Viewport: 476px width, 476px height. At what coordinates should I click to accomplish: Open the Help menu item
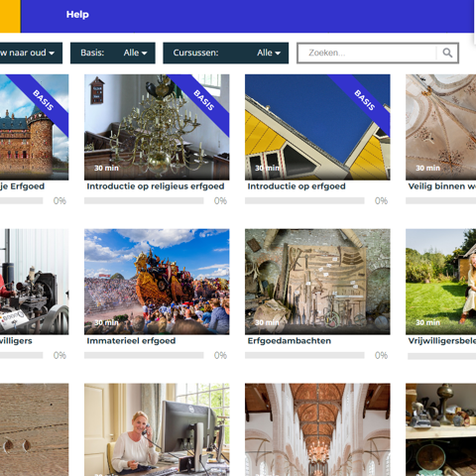[77, 15]
